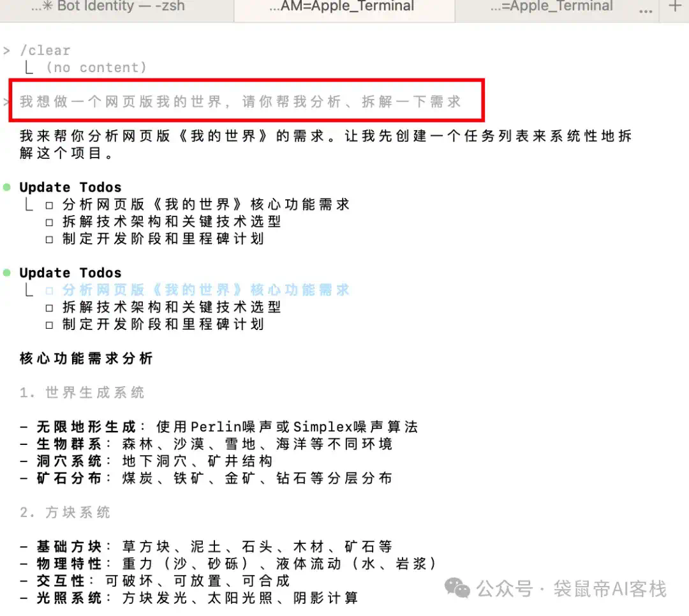
Task: Click the /clear command line
Action: pos(45,50)
